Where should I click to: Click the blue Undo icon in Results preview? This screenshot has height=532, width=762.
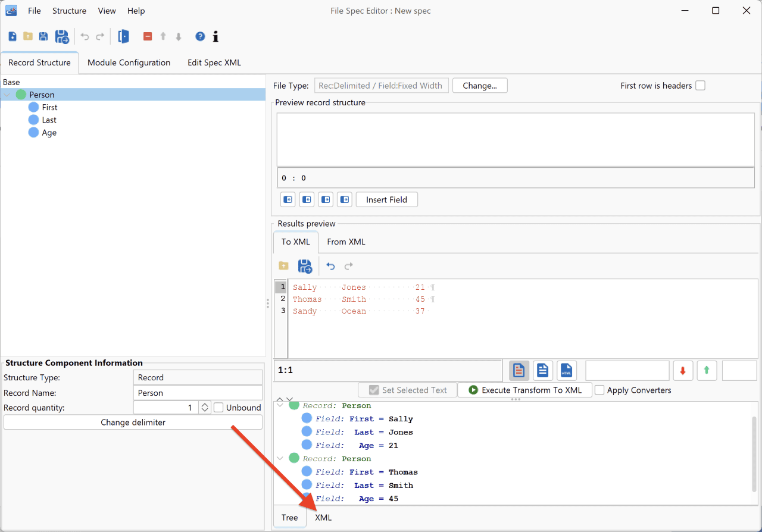(331, 266)
